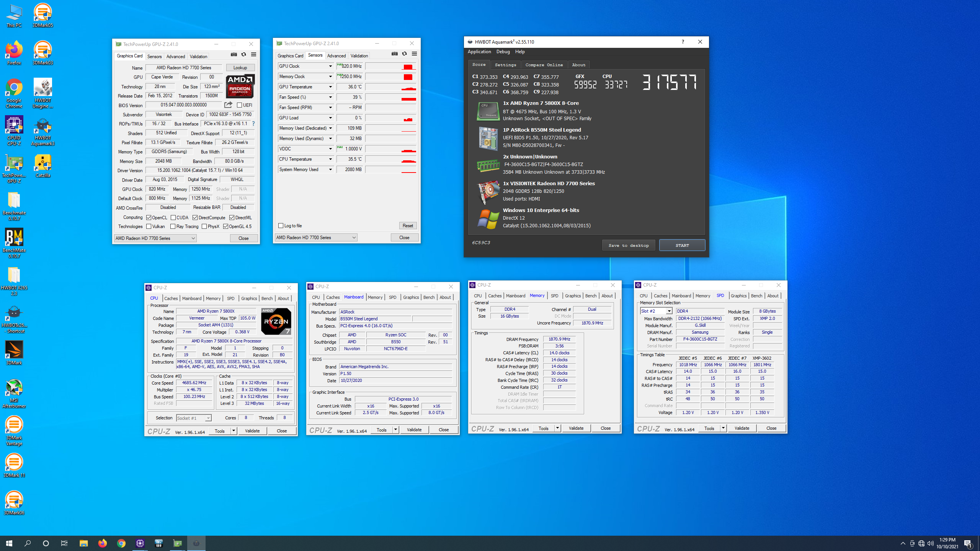This screenshot has width=980, height=551.
Task: Open 3DMark 11 desktop shortcut
Action: coord(14,465)
